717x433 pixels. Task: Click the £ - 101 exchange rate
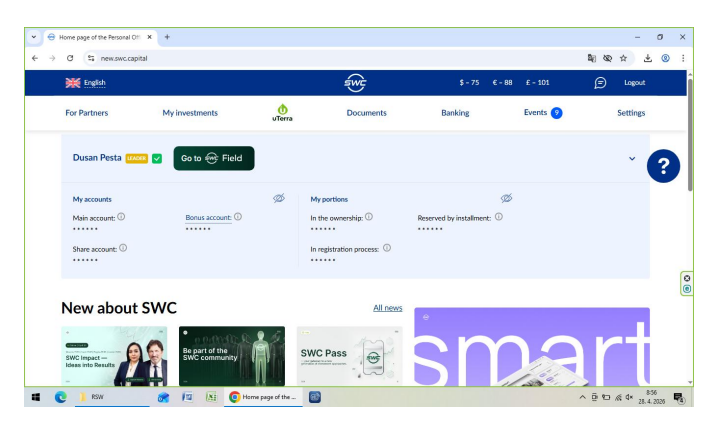(537, 83)
